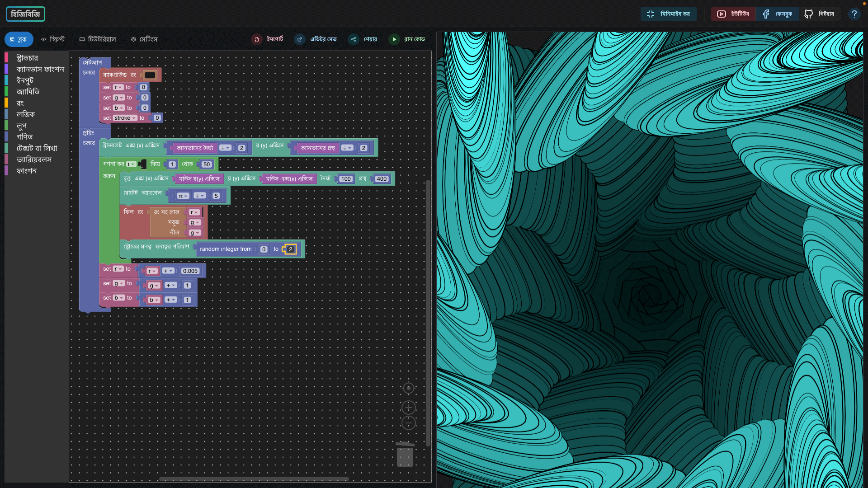
Task: Click the minimize button in header
Action: click(x=669, y=14)
